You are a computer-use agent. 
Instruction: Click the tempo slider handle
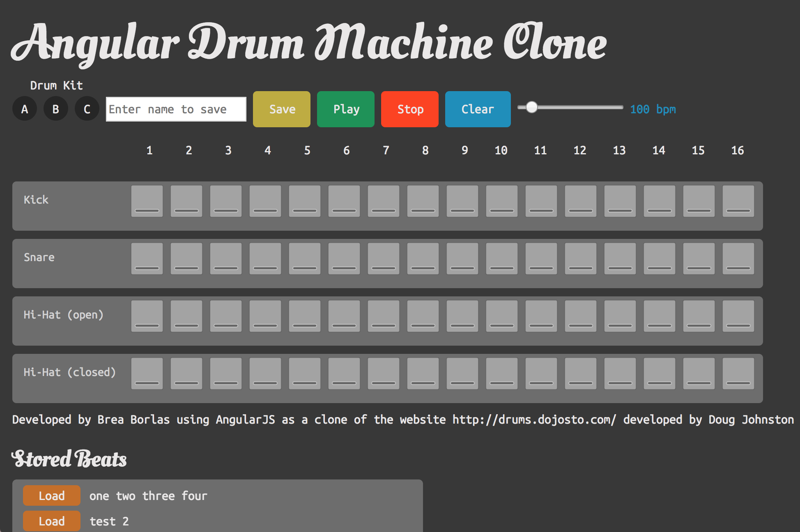pyautogui.click(x=532, y=107)
